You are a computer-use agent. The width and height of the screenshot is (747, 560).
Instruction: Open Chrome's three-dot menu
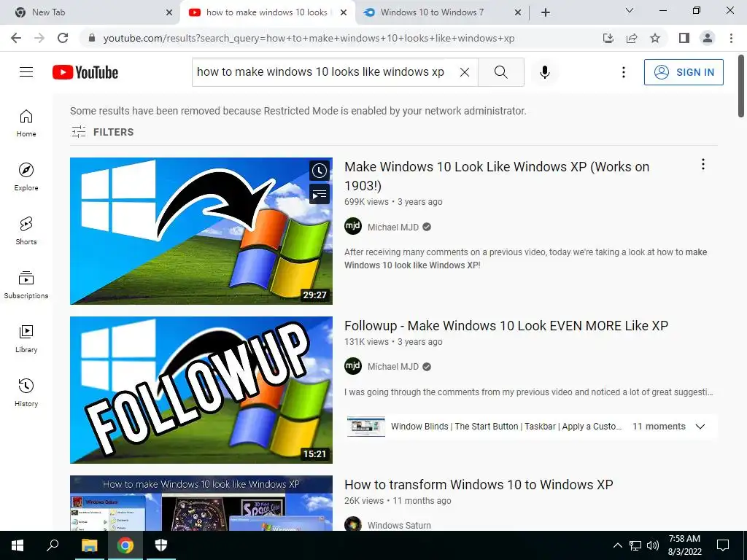click(x=731, y=38)
